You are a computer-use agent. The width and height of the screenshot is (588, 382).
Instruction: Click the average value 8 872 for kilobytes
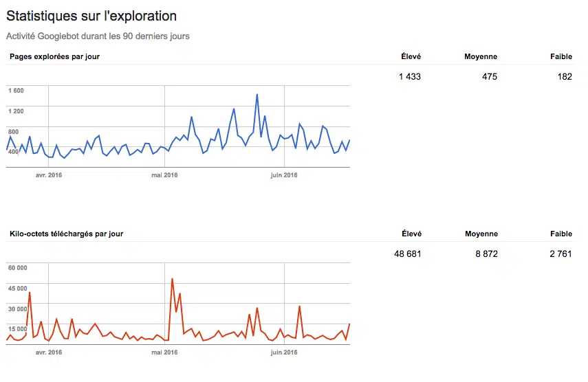(x=484, y=254)
